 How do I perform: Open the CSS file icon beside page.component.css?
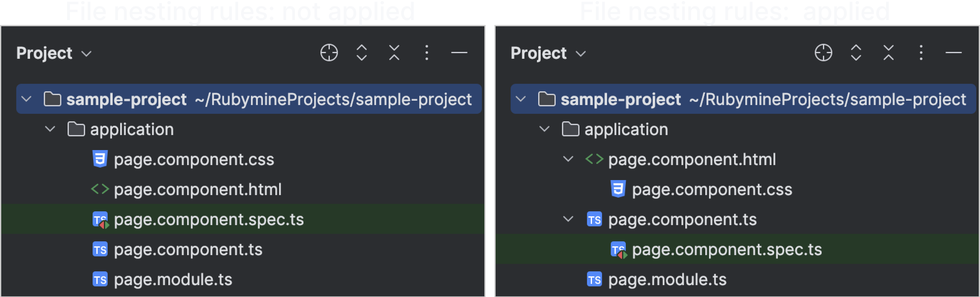(100, 159)
